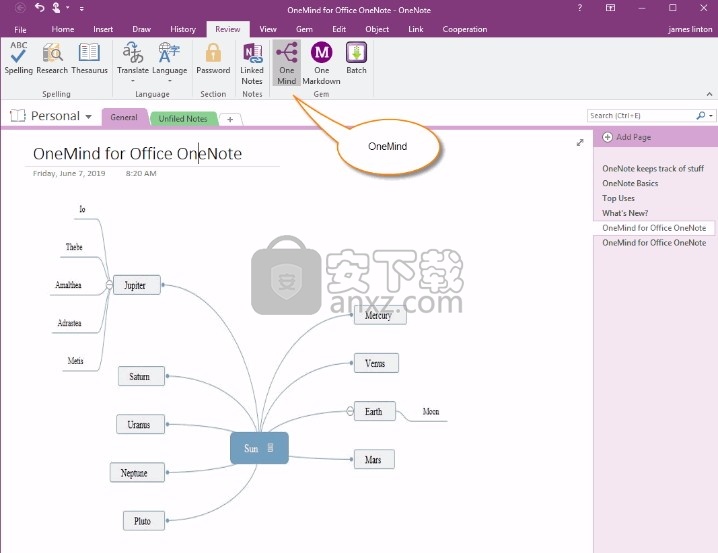Select the Saturn node
This screenshot has height=553, width=718.
click(141, 376)
